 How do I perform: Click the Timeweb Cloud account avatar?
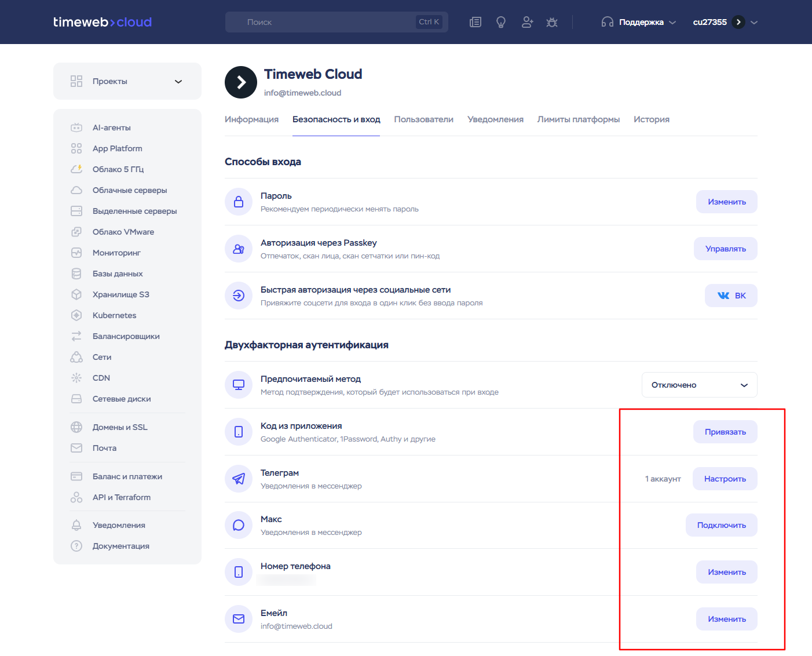[x=241, y=82]
